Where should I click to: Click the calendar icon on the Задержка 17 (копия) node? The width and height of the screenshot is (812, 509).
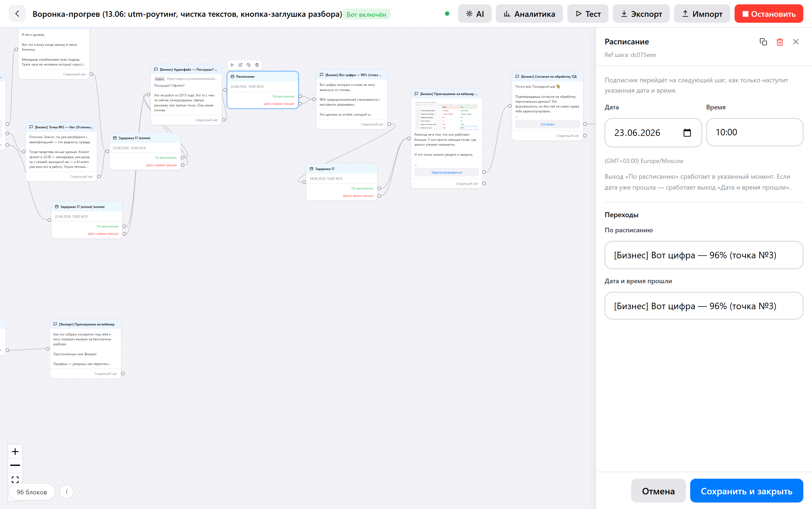115,138
